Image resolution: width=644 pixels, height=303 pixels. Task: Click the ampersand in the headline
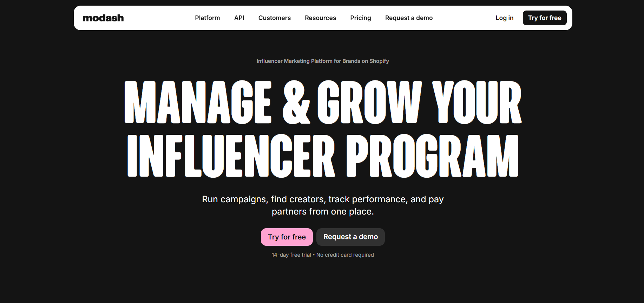[x=296, y=102]
